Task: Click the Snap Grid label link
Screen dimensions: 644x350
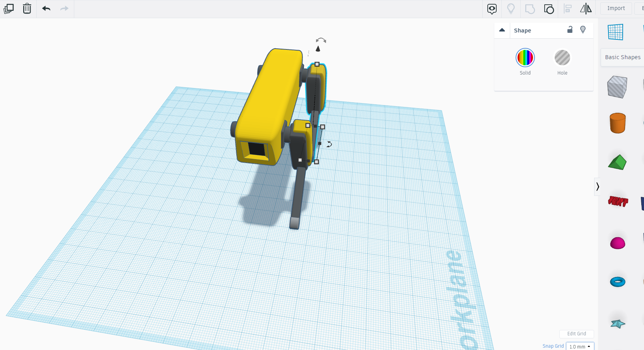Action: pyautogui.click(x=553, y=346)
